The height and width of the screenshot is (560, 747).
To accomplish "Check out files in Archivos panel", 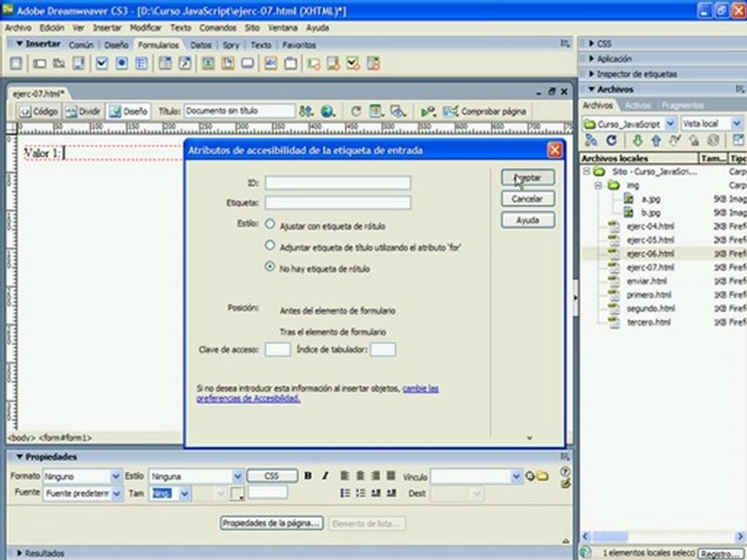I will (x=675, y=141).
